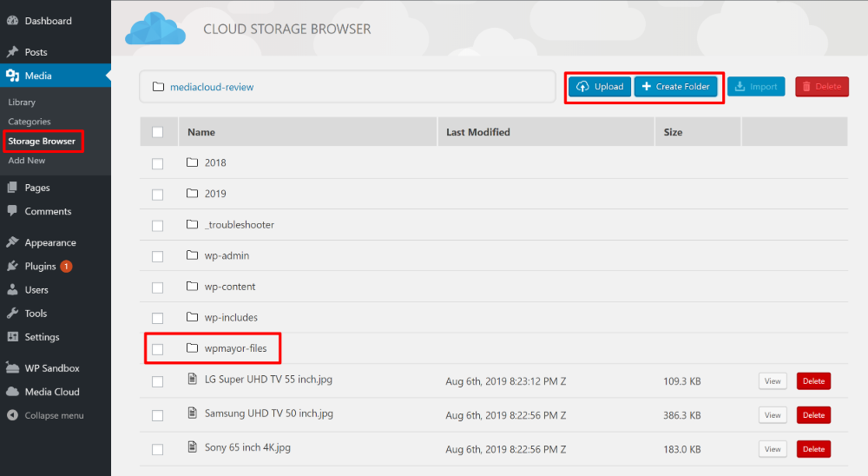Screen dimensions: 868x476
Task: Check the Sony 65 inch 4K file checkbox
Action: [158, 449]
